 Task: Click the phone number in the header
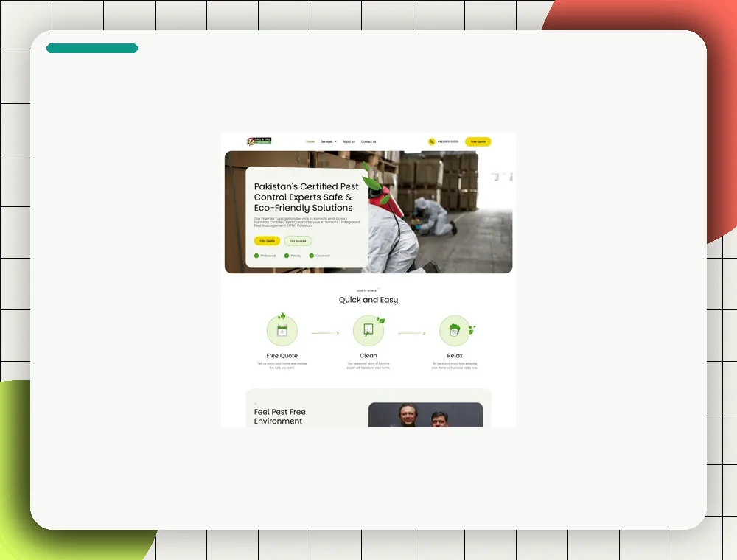447,141
